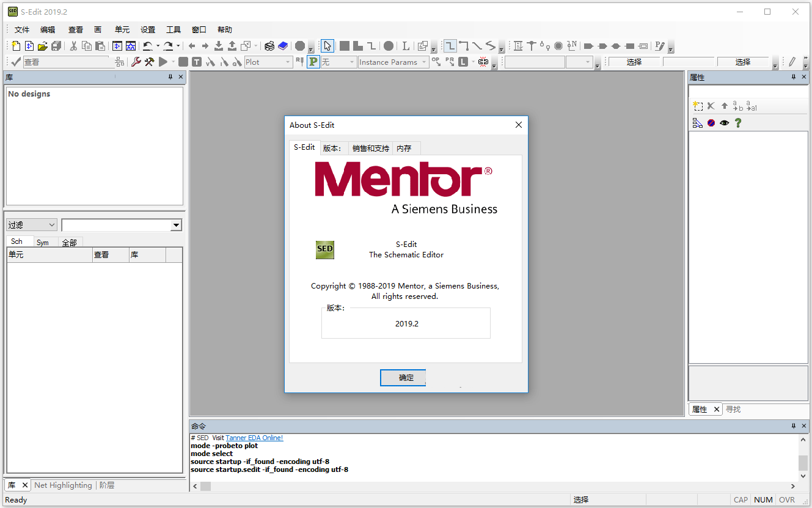Pin the 库 panel
This screenshot has height=508, width=812.
[170, 77]
